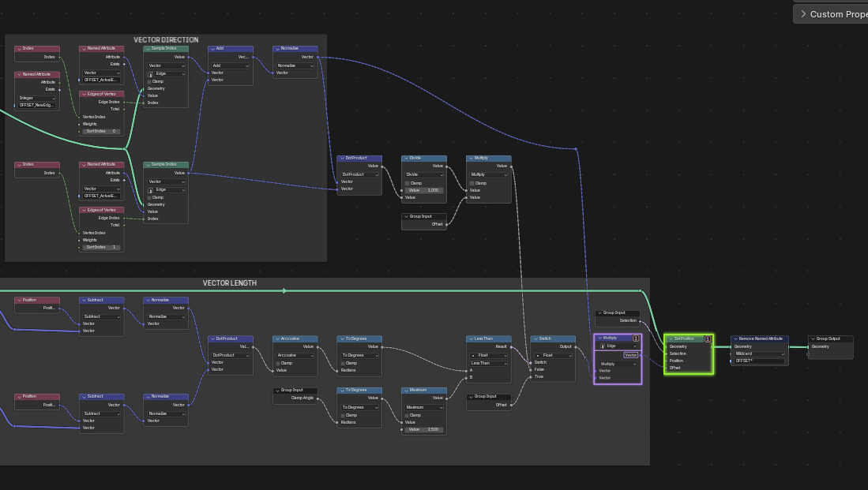Image resolution: width=868 pixels, height=490 pixels.
Task: Click the Vector output label on purple Multiply node
Action: coord(631,355)
